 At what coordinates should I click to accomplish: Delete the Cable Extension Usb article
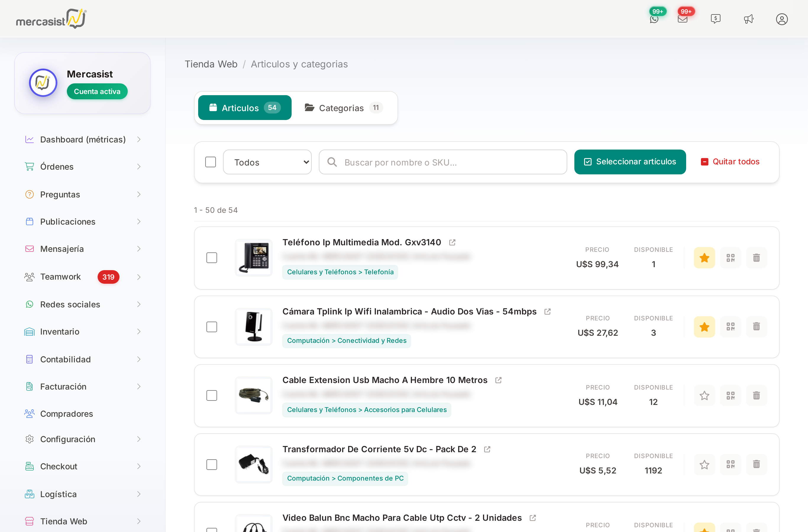756,396
